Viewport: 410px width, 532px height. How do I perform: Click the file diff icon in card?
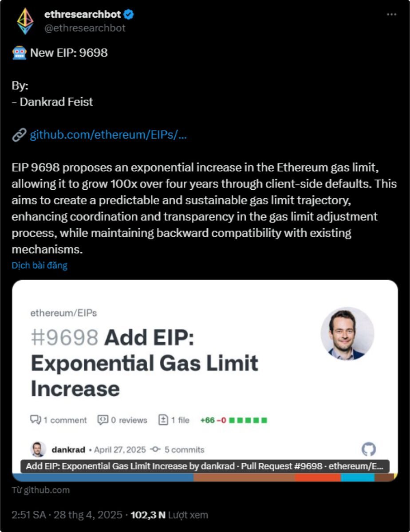click(x=163, y=420)
